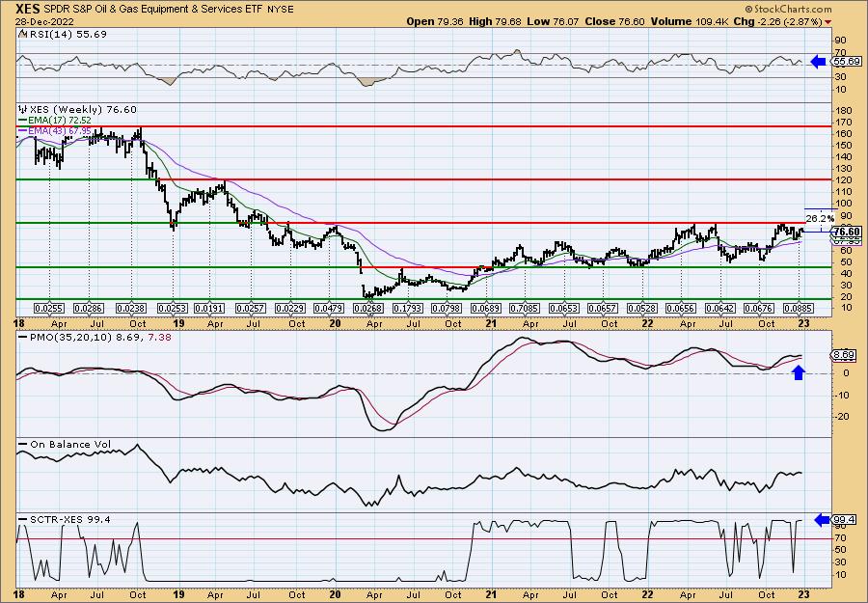Select the High 79.68 value
868x603 pixels.
pyautogui.click(x=494, y=21)
